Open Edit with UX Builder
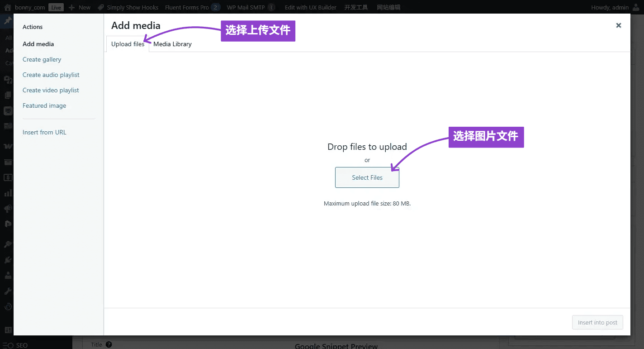 coord(310,7)
